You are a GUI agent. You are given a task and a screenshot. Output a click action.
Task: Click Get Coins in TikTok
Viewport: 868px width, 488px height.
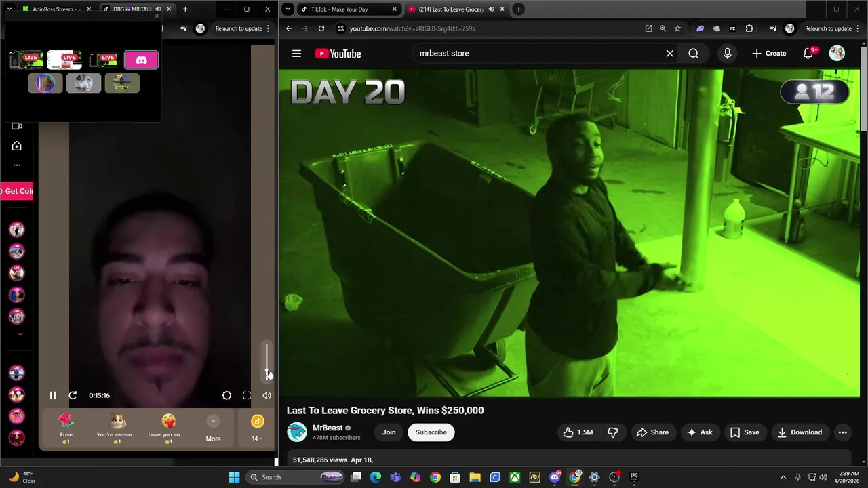pyautogui.click(x=17, y=191)
